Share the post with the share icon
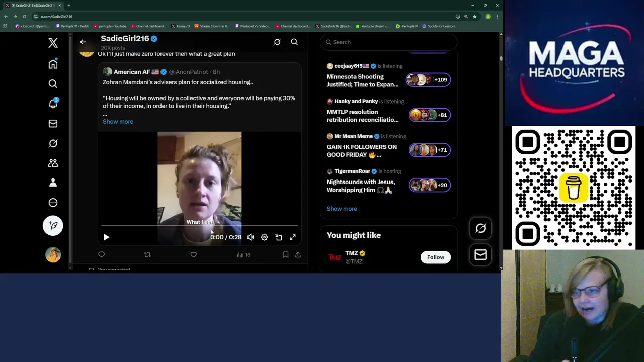 pyautogui.click(x=298, y=255)
